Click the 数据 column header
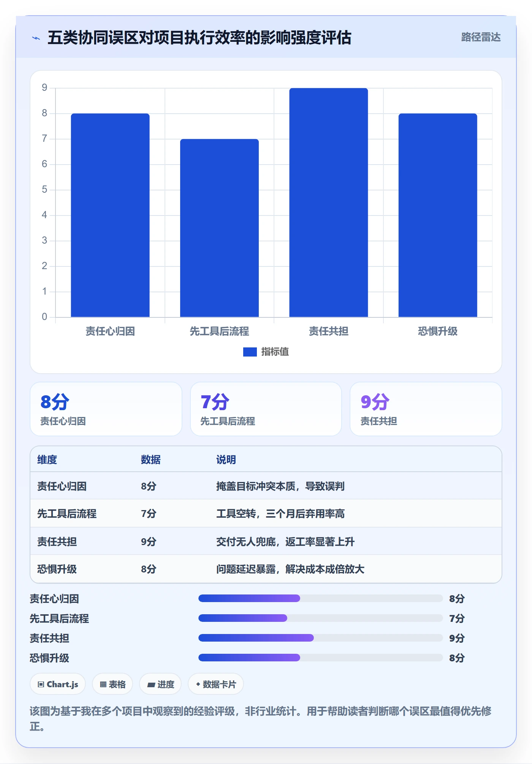Viewport: 532px width, 764px height. [151, 460]
